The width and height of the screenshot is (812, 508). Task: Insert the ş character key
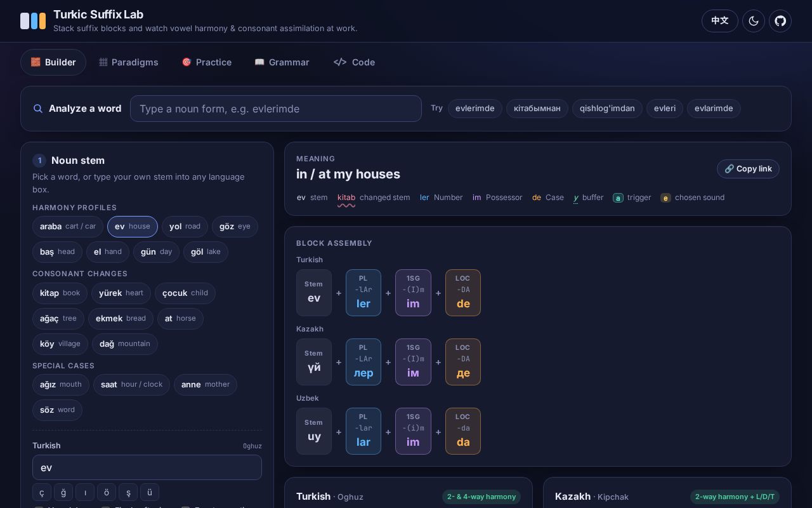click(x=128, y=492)
